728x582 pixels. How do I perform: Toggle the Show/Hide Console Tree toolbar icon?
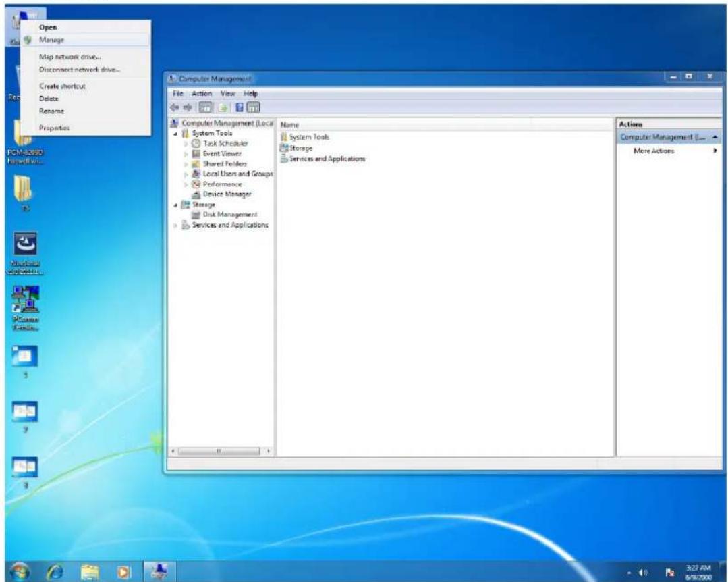(x=205, y=108)
